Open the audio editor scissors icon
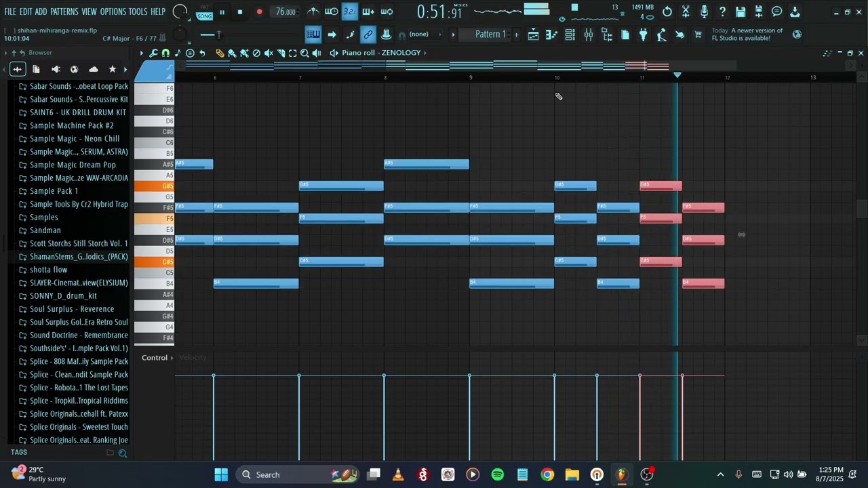This screenshot has height=488, width=868. coord(686,12)
